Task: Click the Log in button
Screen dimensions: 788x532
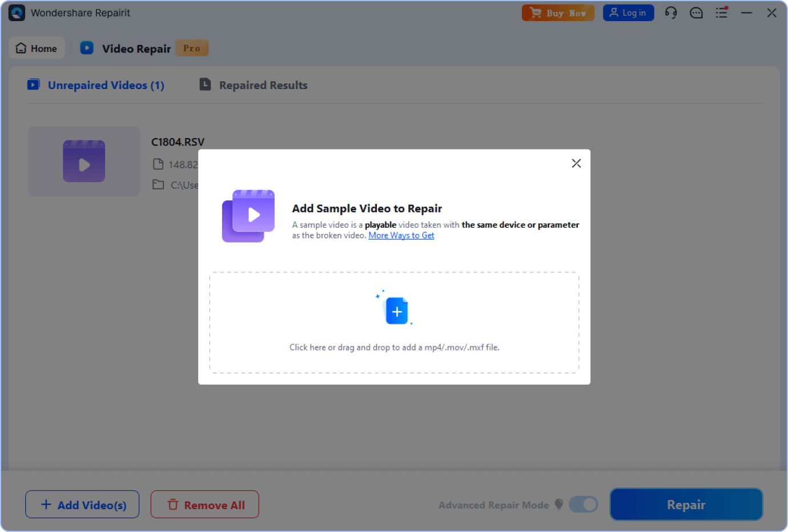Action: [628, 13]
